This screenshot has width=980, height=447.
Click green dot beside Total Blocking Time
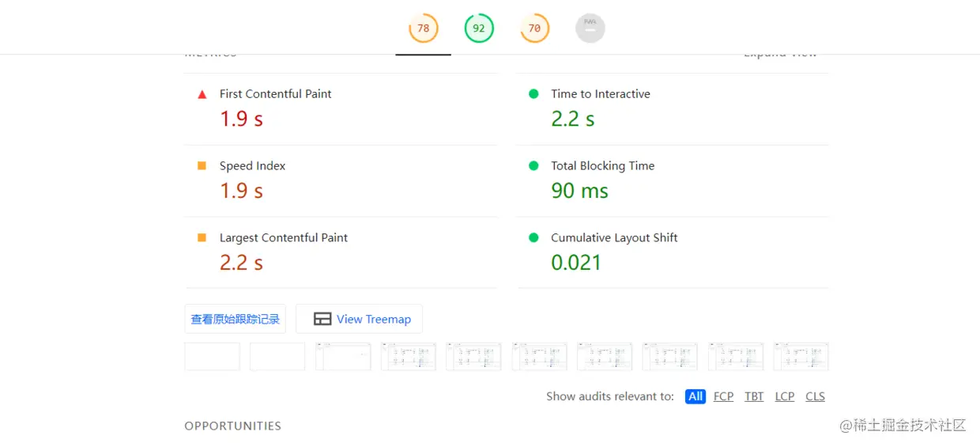[x=533, y=165]
